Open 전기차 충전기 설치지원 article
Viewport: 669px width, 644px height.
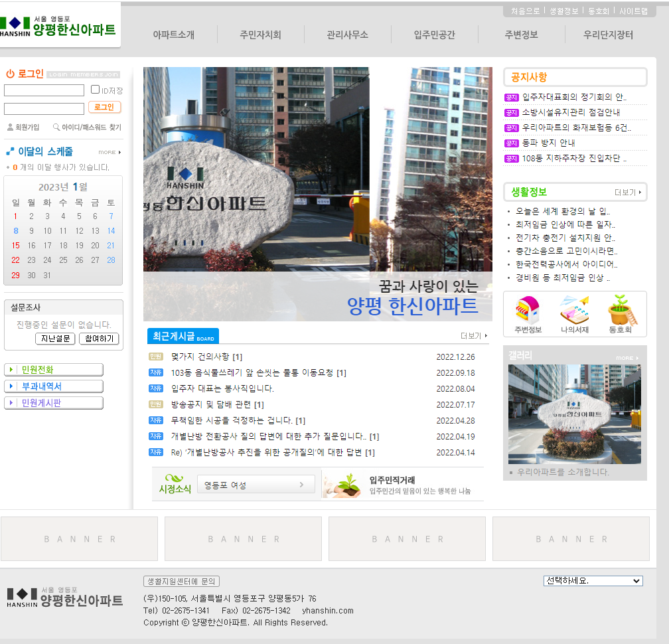pyautogui.click(x=565, y=238)
